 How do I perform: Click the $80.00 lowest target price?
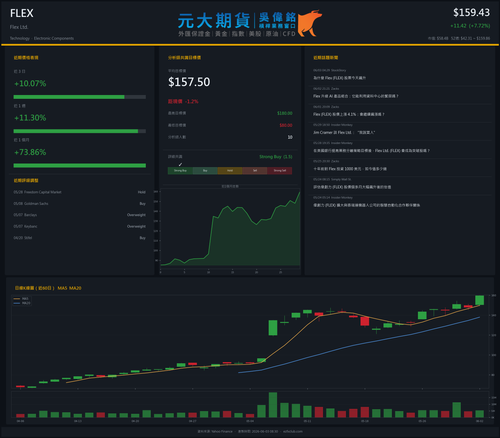click(286, 125)
